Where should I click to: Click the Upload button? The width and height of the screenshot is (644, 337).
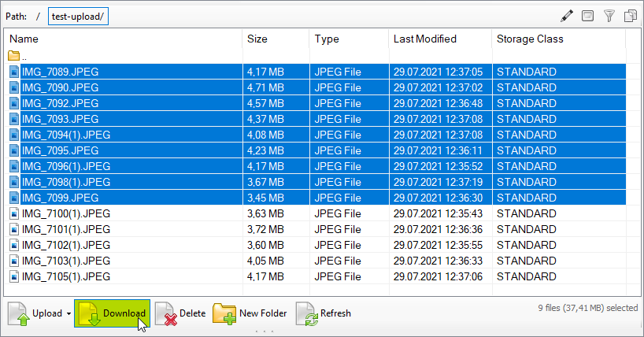tap(35, 313)
